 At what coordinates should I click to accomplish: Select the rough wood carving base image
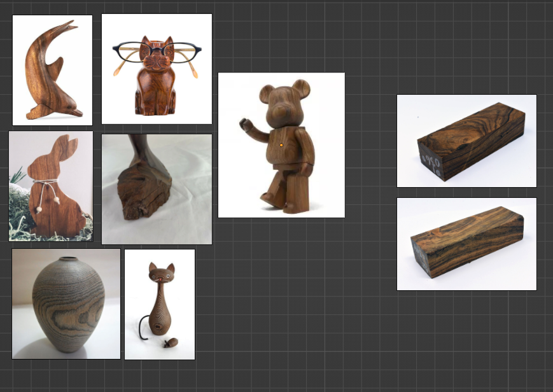tap(157, 189)
